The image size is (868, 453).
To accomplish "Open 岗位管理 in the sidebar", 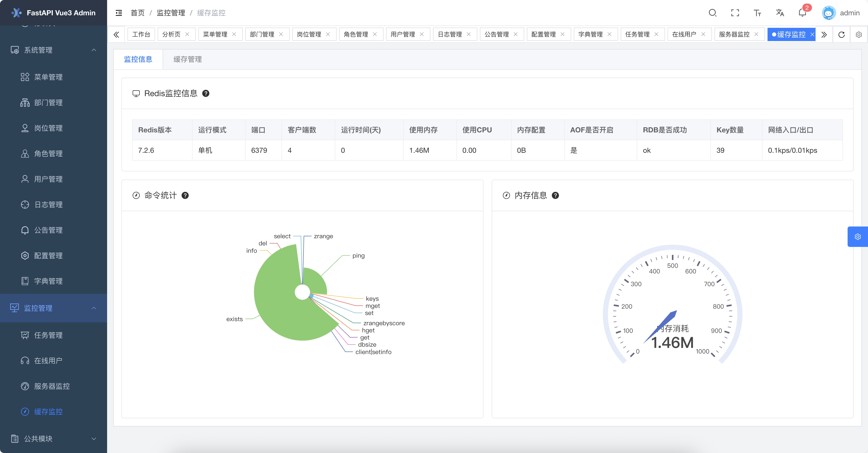I will pos(54,128).
